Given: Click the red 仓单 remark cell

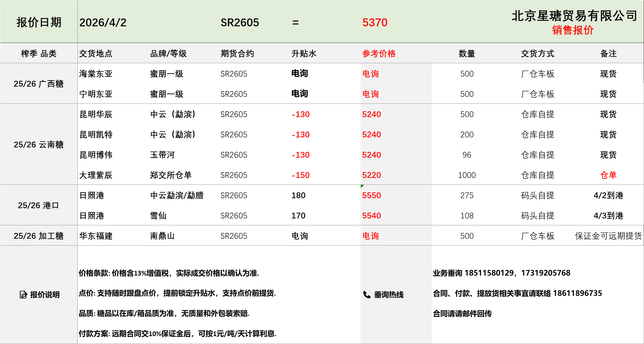Looking at the screenshot, I should 608,175.
